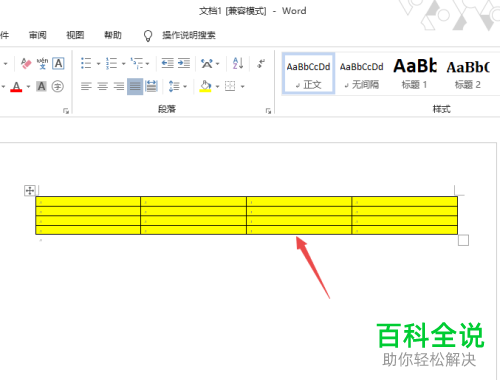Expand bullet list style dropdown
Screen dimensions: 500x380
point(98,63)
